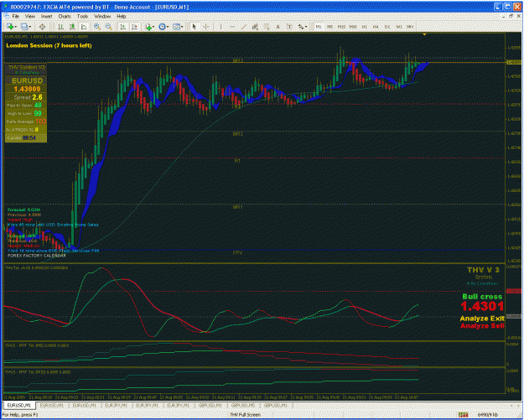Select the text 'A' annotation tool

(278, 27)
